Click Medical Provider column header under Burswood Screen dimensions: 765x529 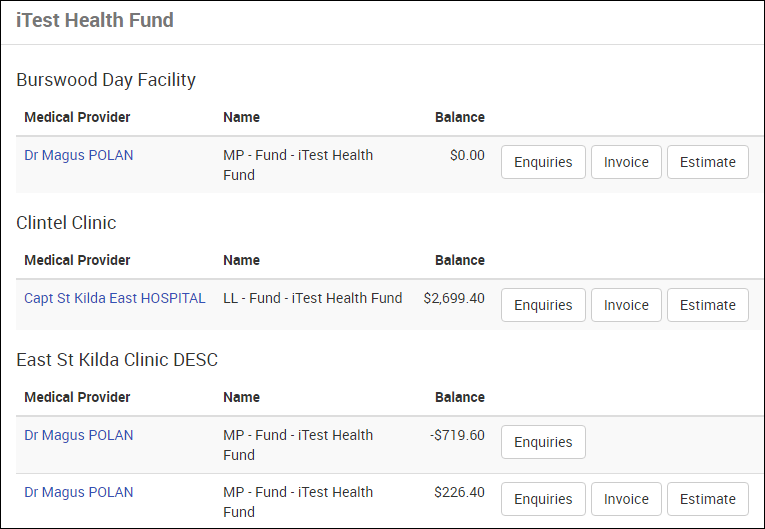coord(77,117)
